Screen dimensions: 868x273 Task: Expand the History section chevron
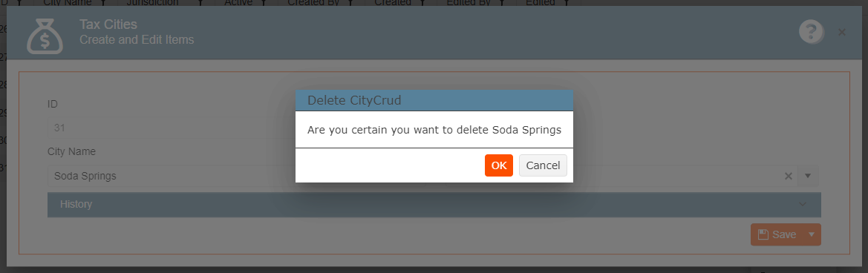click(803, 205)
